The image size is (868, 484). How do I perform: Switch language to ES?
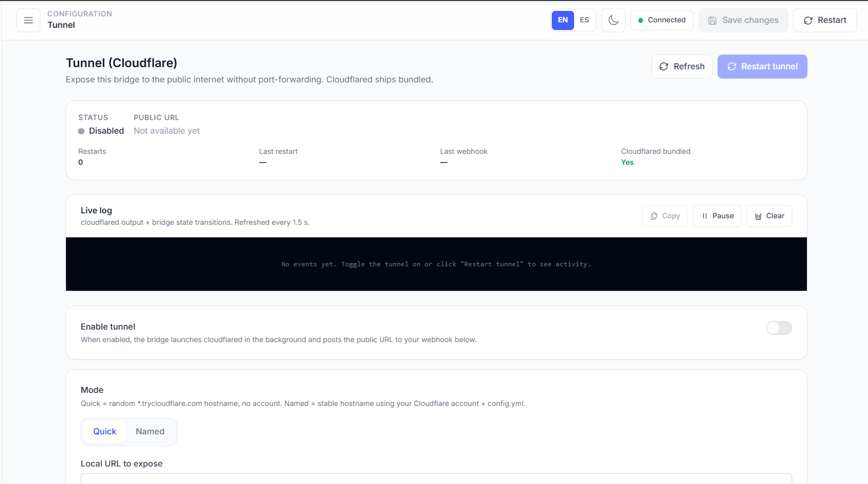click(x=584, y=20)
